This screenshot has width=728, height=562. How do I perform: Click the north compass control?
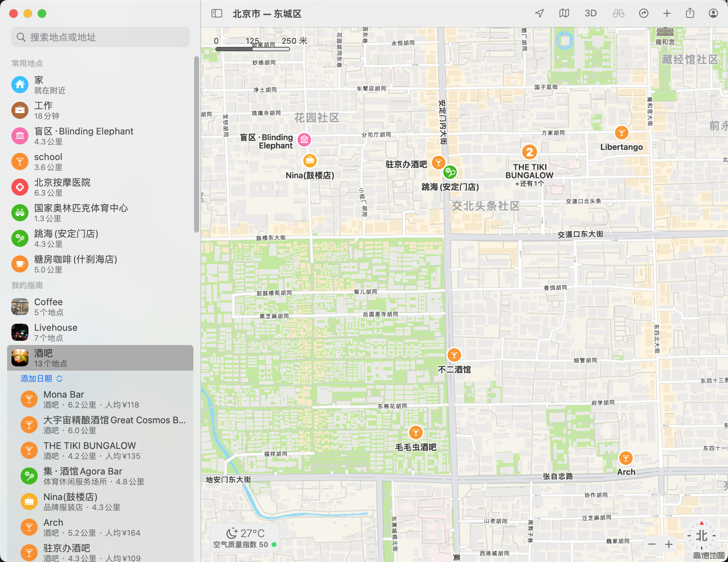pos(701,536)
